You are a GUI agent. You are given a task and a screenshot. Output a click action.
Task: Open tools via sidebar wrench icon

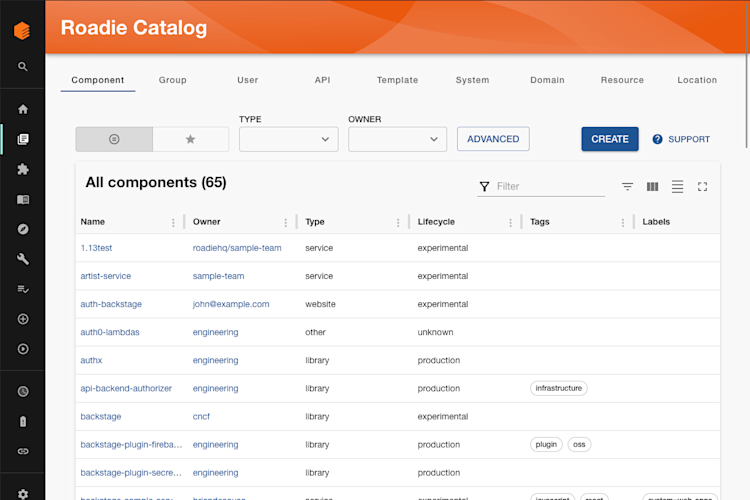[22, 259]
